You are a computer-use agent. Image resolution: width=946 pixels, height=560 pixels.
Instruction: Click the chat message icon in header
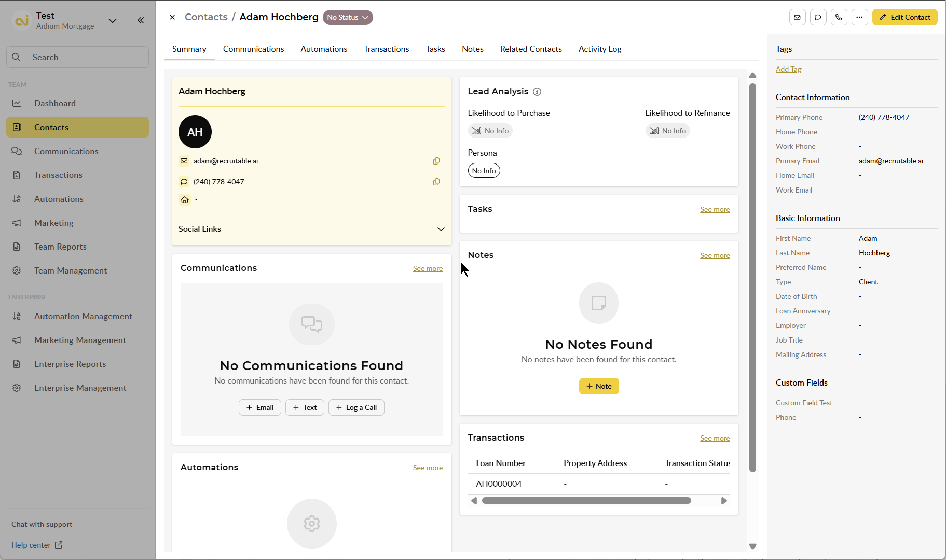click(818, 17)
